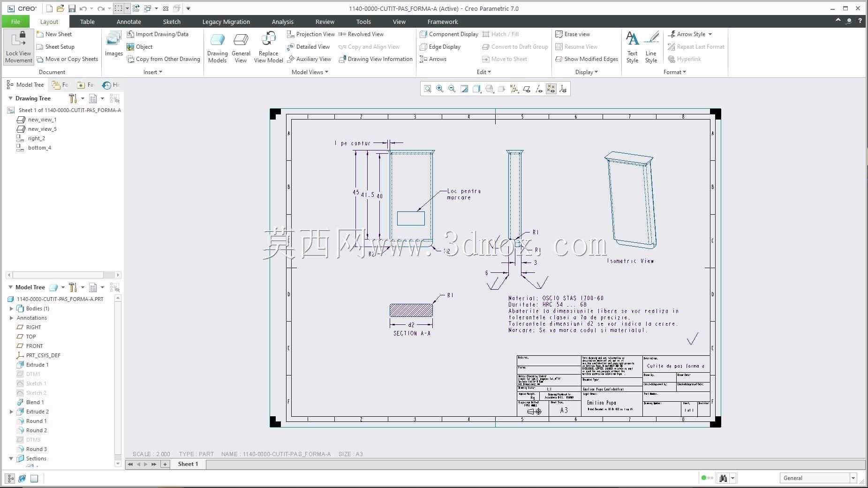Toggle point display in graphics toolbar
The width and height of the screenshot is (868, 488).
(x=551, y=89)
